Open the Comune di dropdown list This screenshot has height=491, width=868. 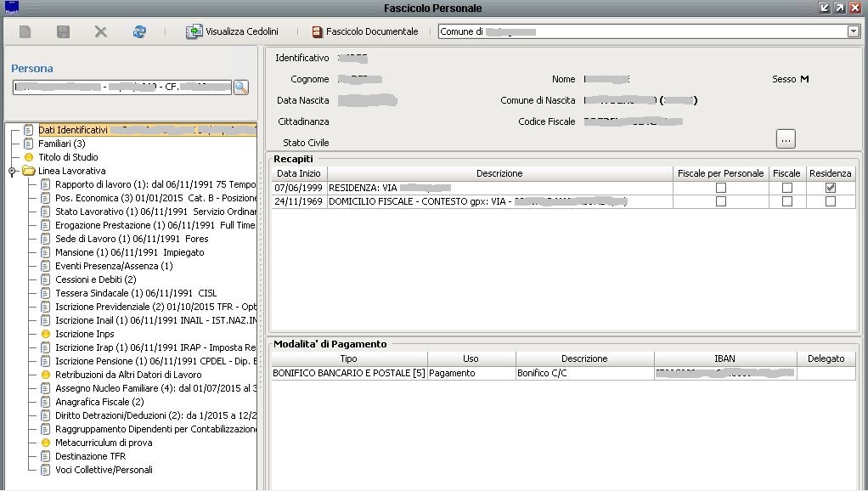click(x=853, y=31)
